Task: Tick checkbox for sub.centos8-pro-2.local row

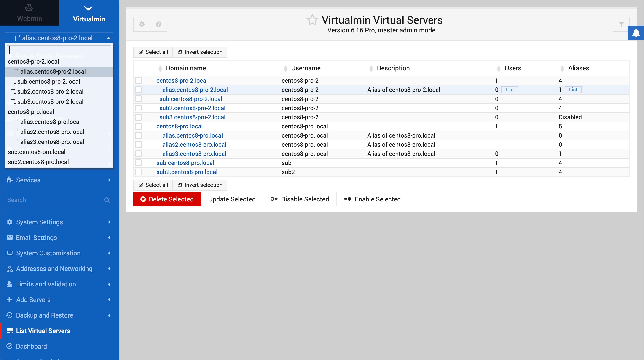Action: tap(139, 99)
